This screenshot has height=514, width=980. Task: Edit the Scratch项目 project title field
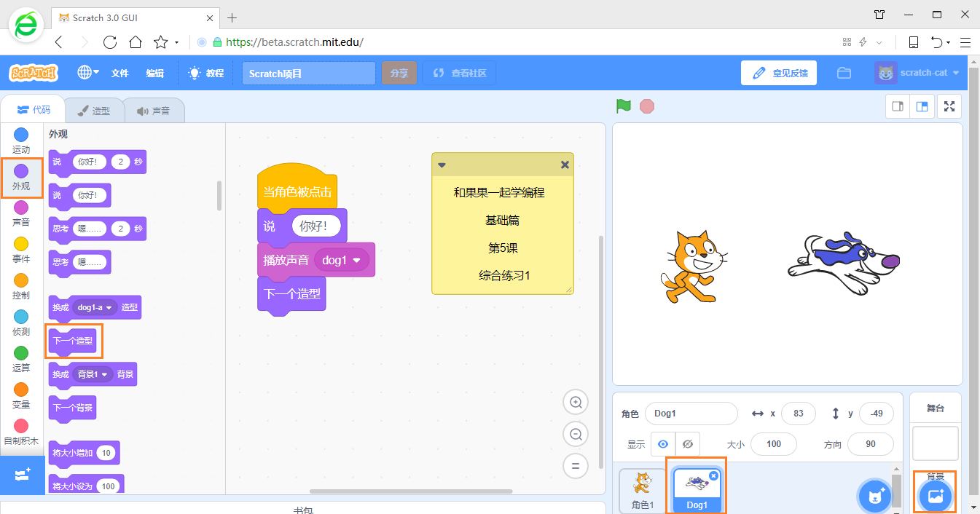[309, 73]
